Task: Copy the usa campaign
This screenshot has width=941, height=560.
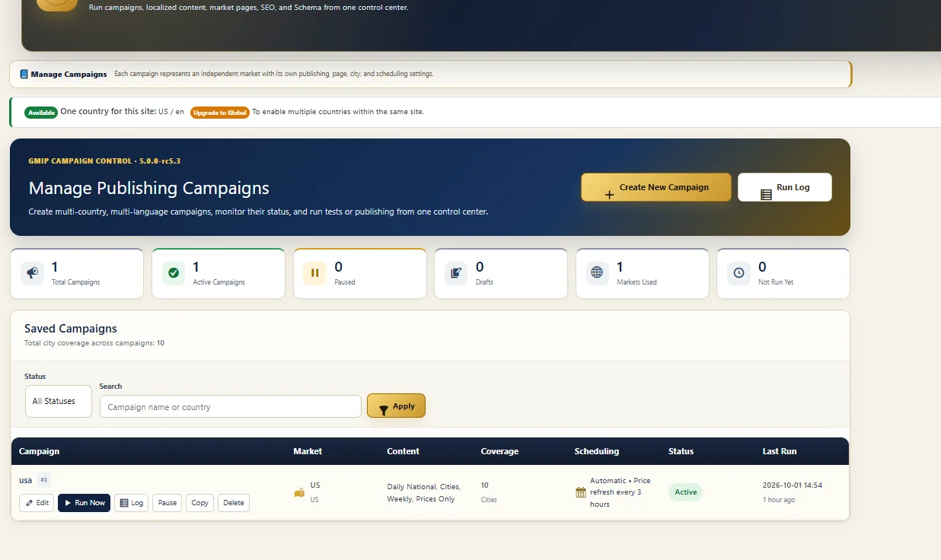Action: pos(200,503)
